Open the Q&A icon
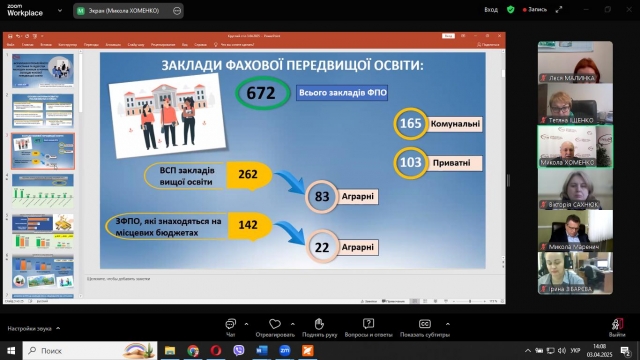Viewport: 640px width, 360px height. click(x=368, y=324)
